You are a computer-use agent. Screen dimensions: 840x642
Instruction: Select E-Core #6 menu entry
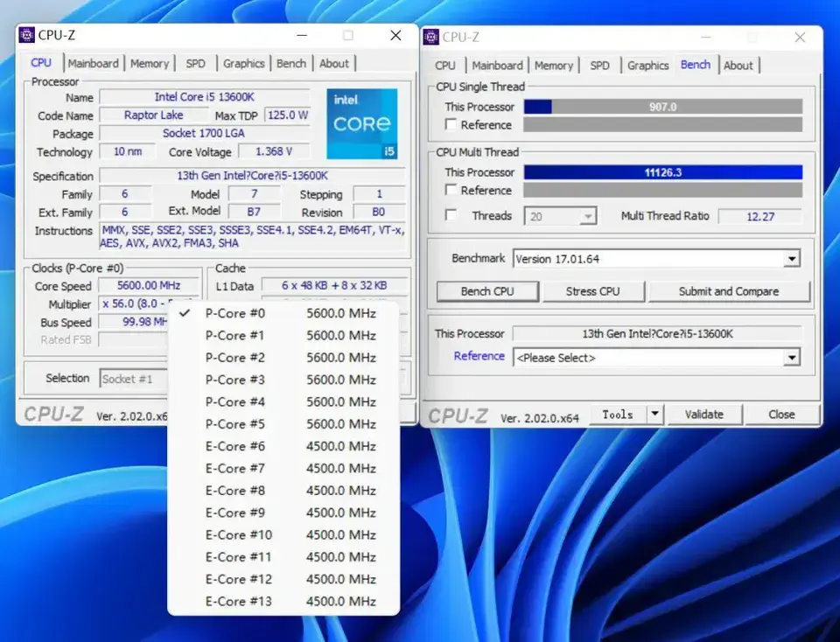click(x=283, y=446)
